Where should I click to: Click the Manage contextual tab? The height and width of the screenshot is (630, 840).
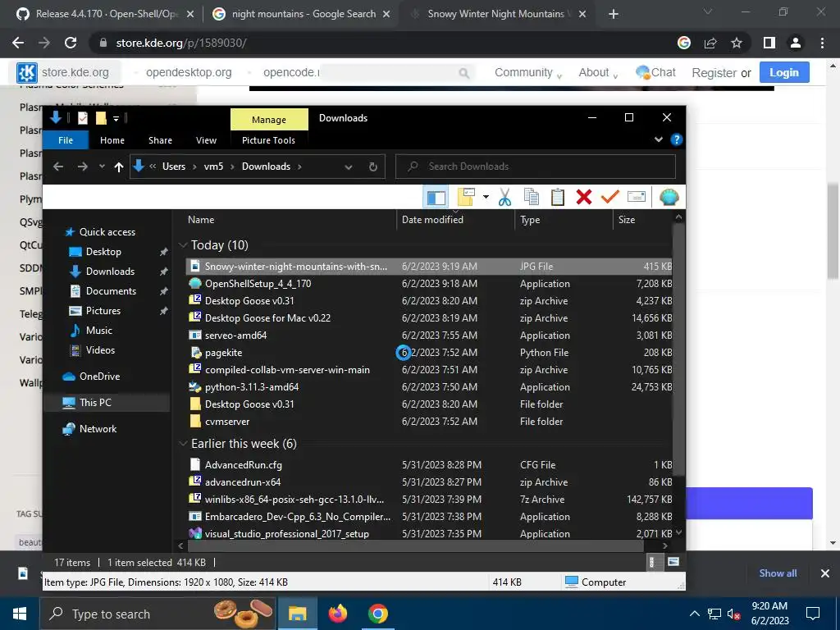coord(269,120)
